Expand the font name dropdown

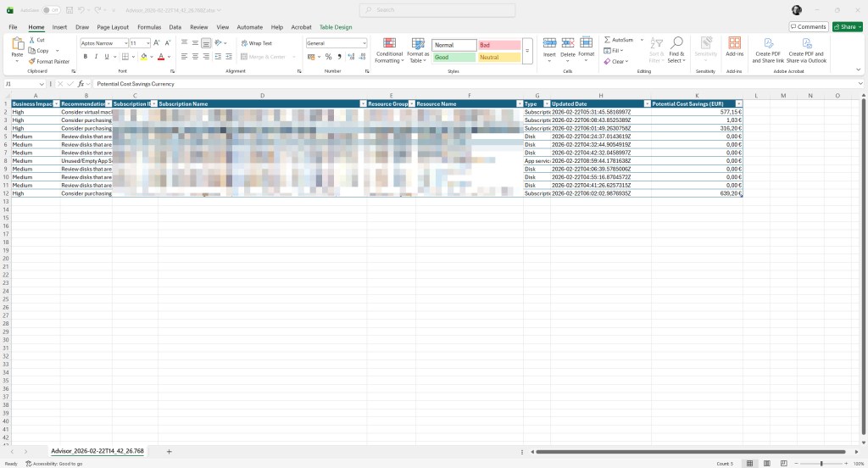pyautogui.click(x=124, y=43)
